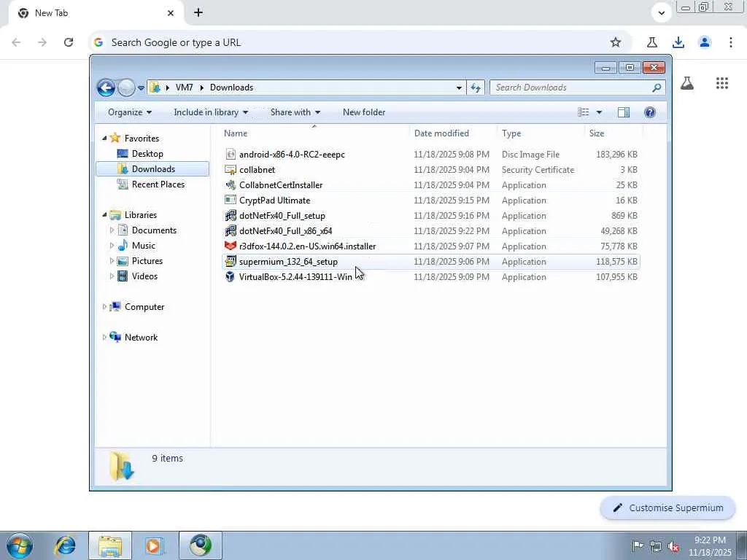The width and height of the screenshot is (747, 560).
Task: Close the New Tab tab
Action: (x=171, y=13)
